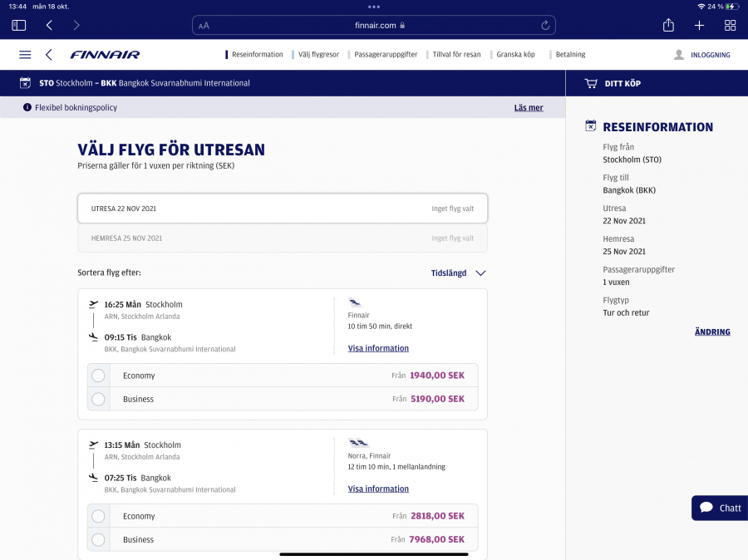Choose Business on the 13:15 flight

click(x=99, y=539)
